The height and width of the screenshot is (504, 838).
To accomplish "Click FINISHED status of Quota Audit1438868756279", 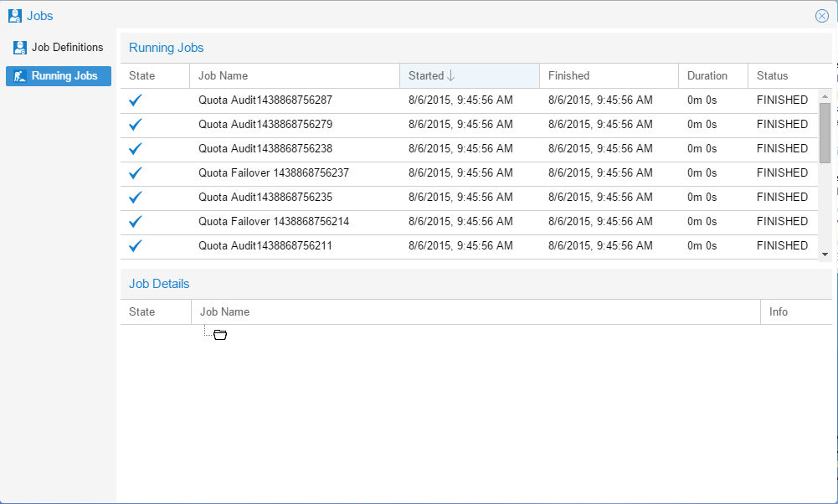I will click(782, 125).
